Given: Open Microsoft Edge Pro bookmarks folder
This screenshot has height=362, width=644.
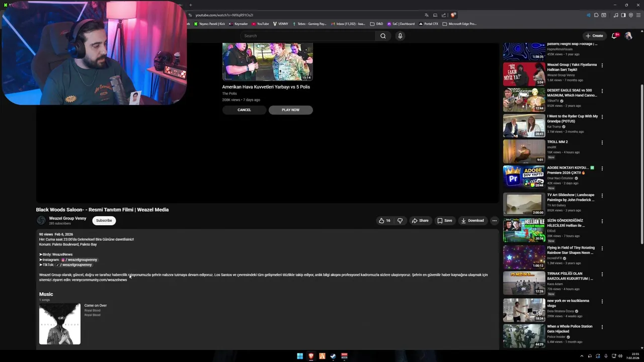Looking at the screenshot, I should pyautogui.click(x=459, y=24).
